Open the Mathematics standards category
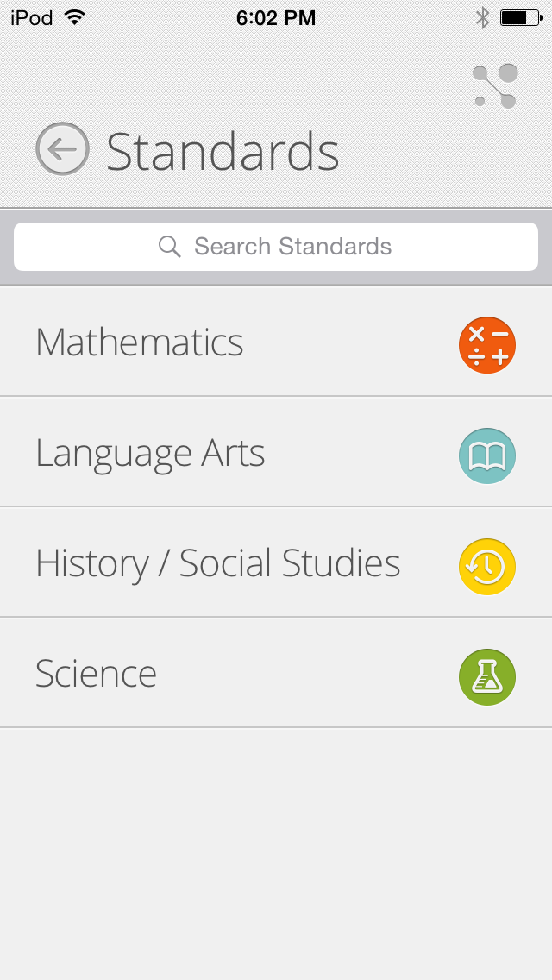 (140, 342)
